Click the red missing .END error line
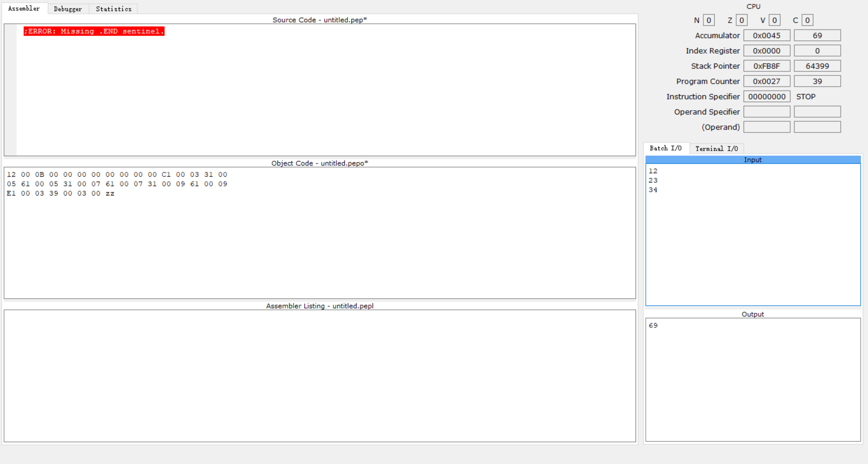The height and width of the screenshot is (464, 868). (94, 31)
